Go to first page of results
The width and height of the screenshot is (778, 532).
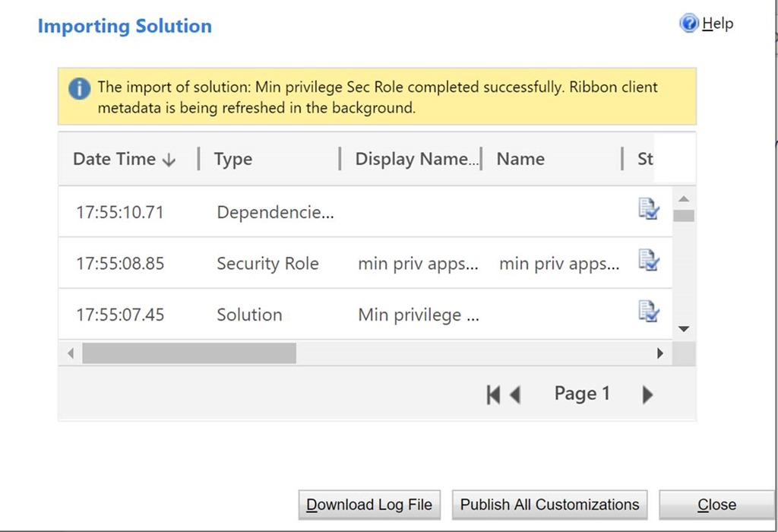[x=493, y=394]
